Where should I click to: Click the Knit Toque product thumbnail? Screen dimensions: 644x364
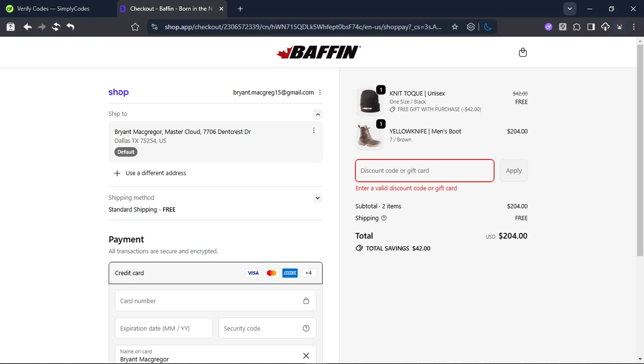369,101
